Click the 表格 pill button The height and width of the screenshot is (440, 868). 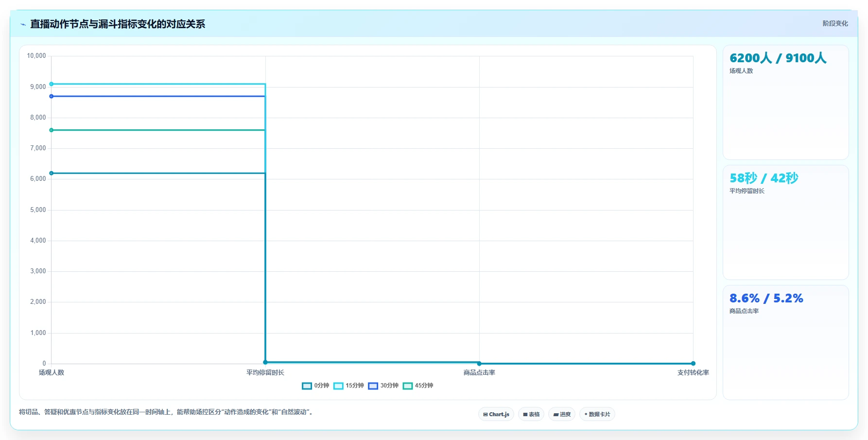[x=531, y=414]
